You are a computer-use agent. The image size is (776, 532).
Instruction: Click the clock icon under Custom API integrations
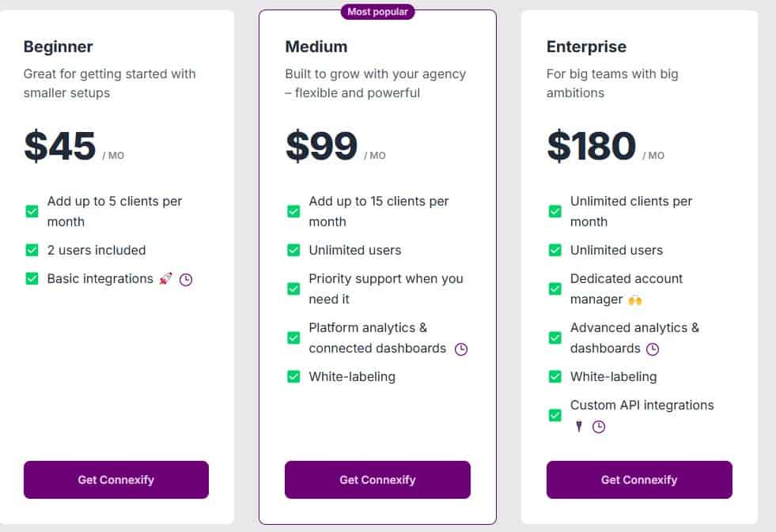pos(599,427)
